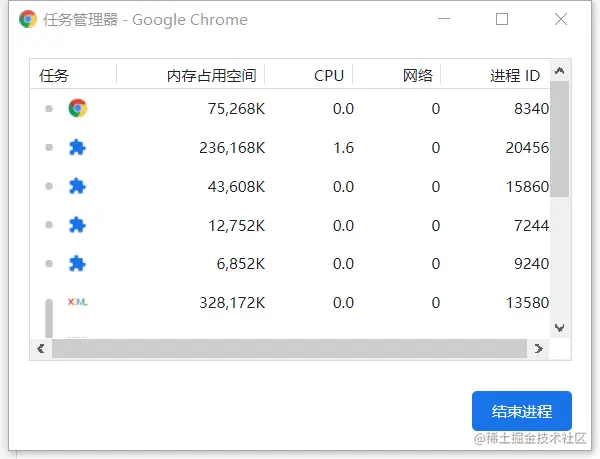Click the 结束进程 button
The image size is (600, 459).
[x=522, y=411]
